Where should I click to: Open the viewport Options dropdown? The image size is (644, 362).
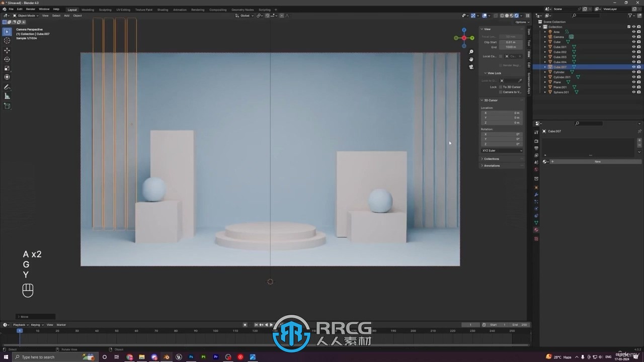click(521, 22)
